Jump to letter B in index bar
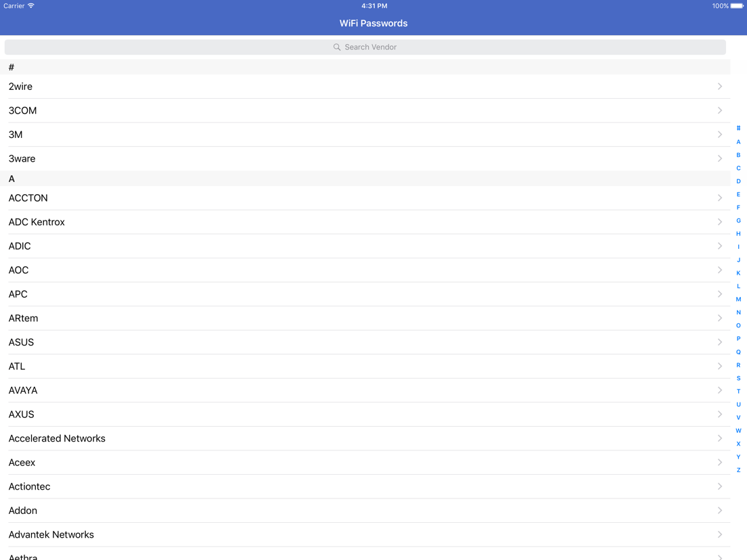 click(x=738, y=155)
